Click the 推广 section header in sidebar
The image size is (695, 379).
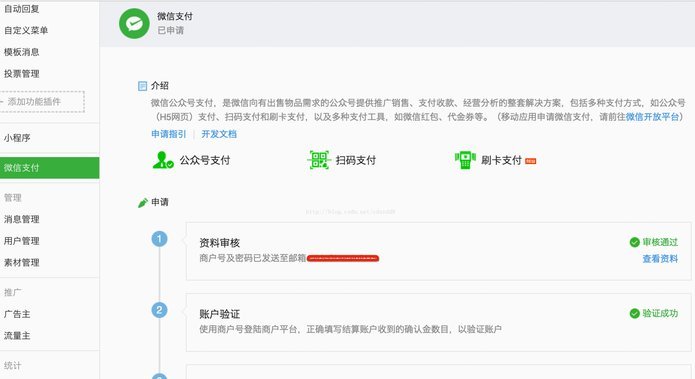[x=13, y=293]
